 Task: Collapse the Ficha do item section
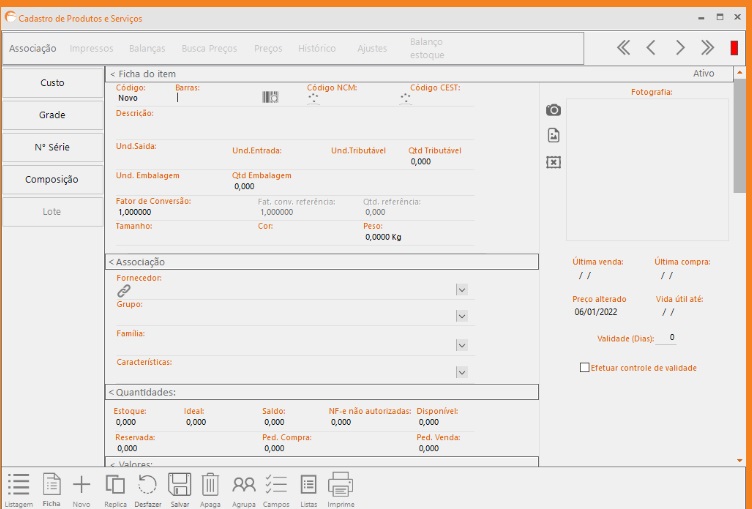(112, 74)
